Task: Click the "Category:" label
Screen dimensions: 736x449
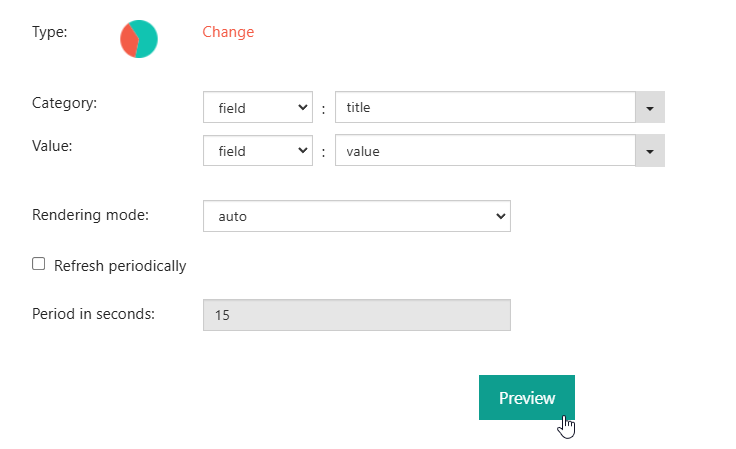Action: (x=64, y=102)
